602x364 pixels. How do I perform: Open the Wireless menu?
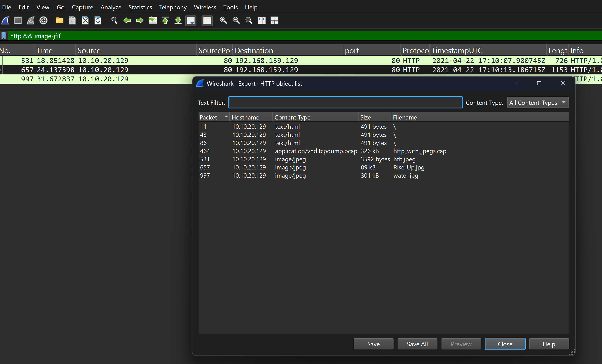click(205, 7)
